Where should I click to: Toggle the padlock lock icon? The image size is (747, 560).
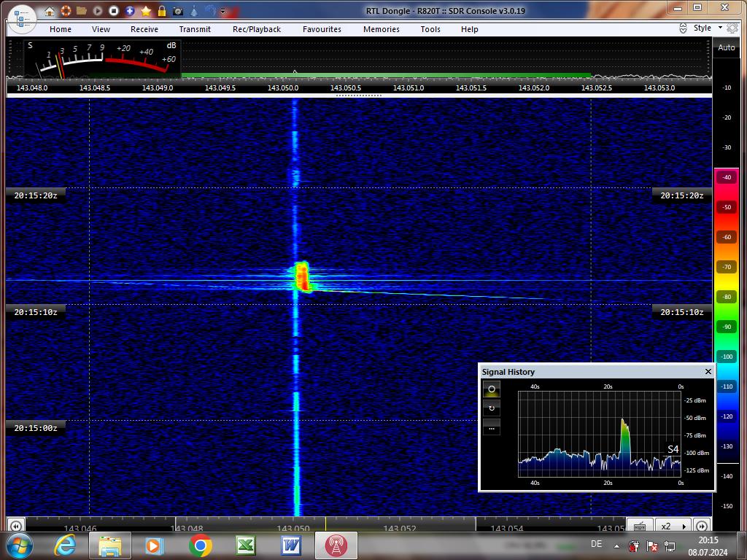(162, 11)
